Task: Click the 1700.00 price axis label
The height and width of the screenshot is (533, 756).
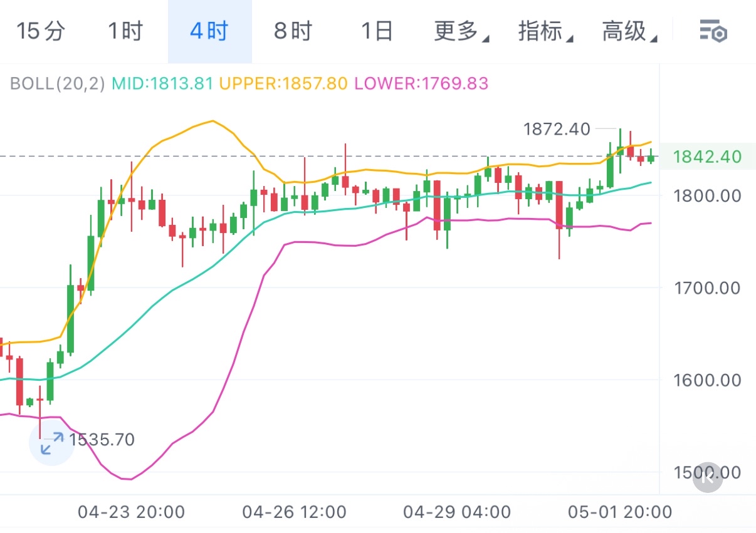Action: [x=706, y=288]
